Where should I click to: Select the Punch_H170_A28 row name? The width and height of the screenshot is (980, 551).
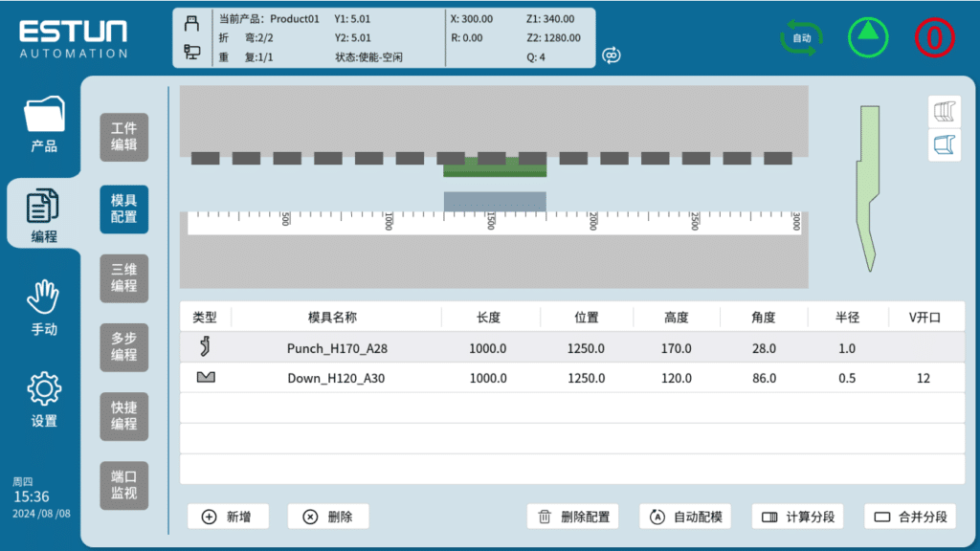337,348
